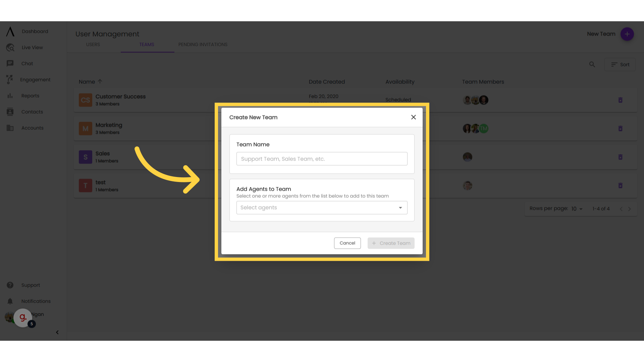Click Cancel to dismiss dialog
The width and height of the screenshot is (644, 362).
point(347,243)
